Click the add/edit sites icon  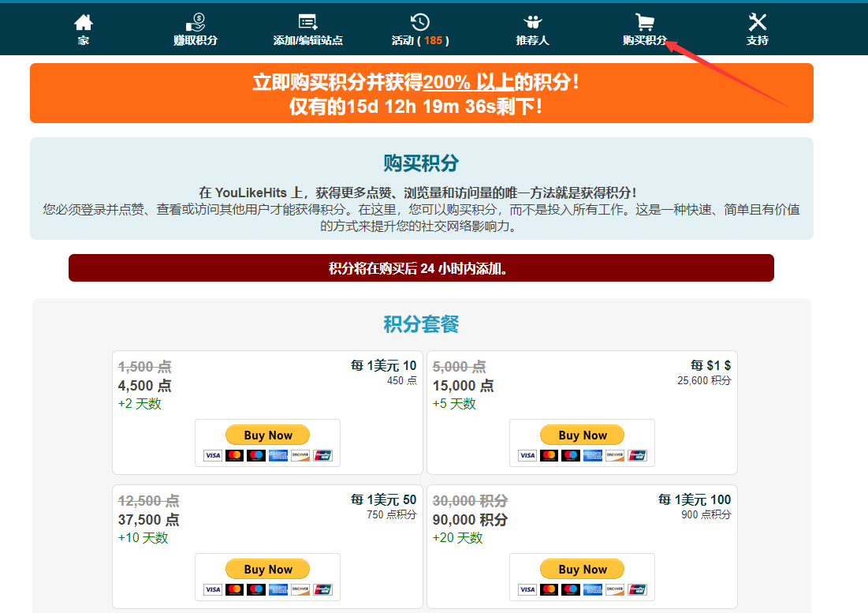click(307, 22)
